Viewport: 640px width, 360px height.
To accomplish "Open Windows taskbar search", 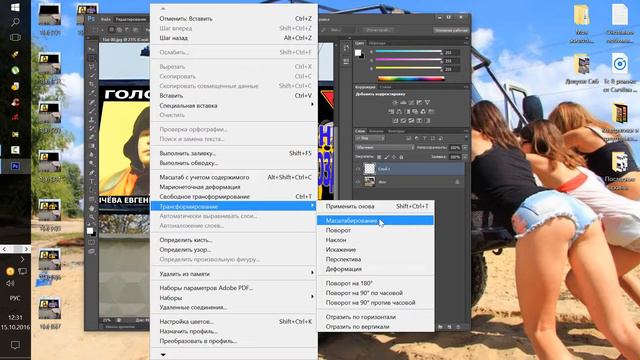I will [x=15, y=22].
